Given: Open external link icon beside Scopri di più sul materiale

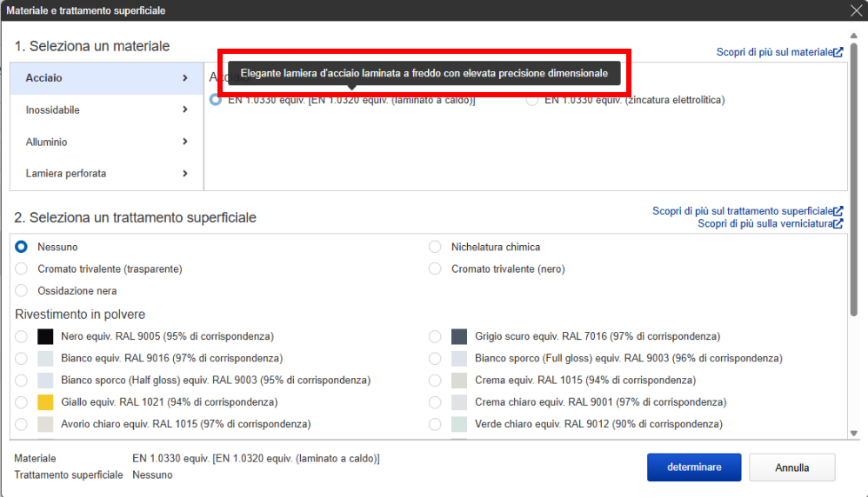Looking at the screenshot, I should 838,52.
